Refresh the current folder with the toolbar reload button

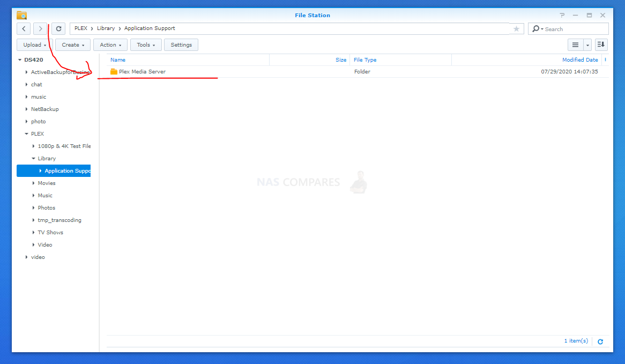coord(58,29)
